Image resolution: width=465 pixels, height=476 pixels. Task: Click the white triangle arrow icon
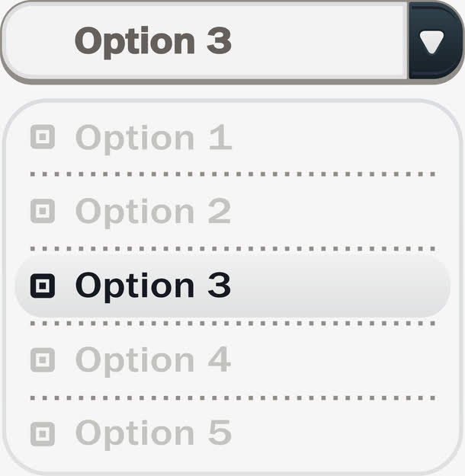[x=431, y=43]
